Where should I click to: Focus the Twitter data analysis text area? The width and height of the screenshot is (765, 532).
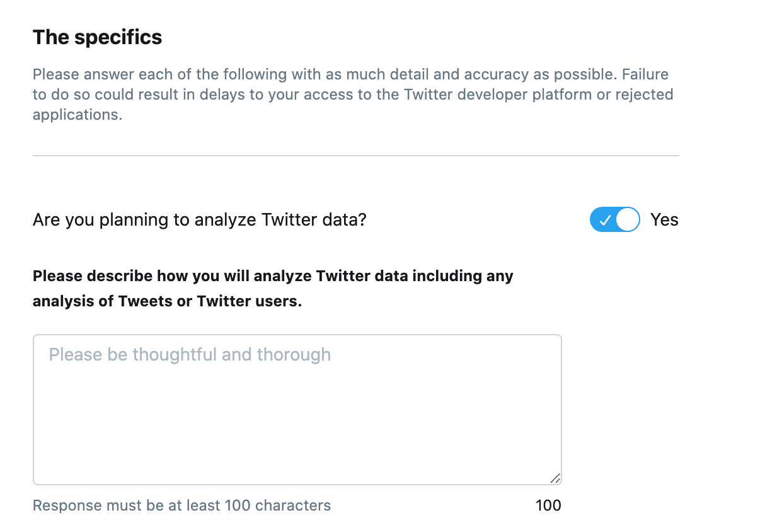click(x=297, y=410)
